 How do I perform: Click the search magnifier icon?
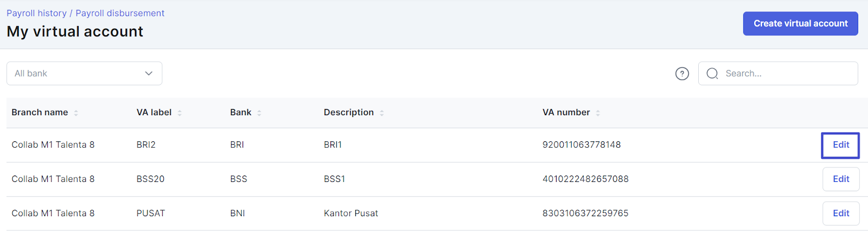[712, 73]
